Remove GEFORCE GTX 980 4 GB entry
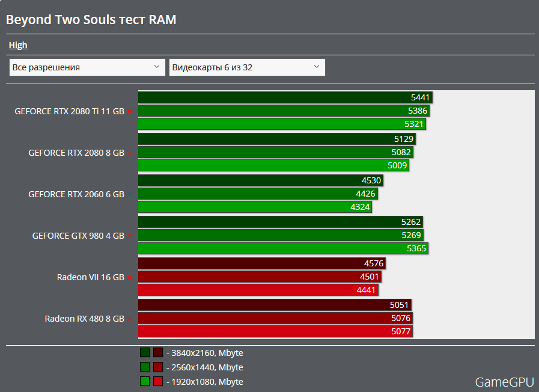 click(x=129, y=236)
